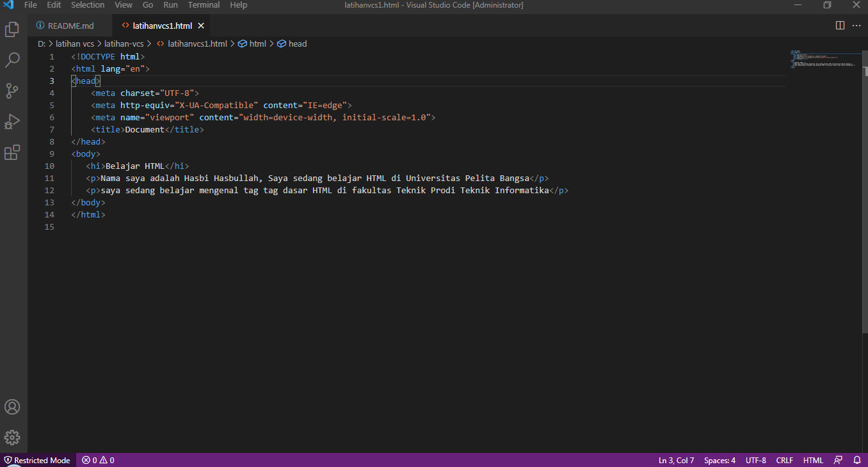Click the HTML language mode indicator

click(x=813, y=460)
